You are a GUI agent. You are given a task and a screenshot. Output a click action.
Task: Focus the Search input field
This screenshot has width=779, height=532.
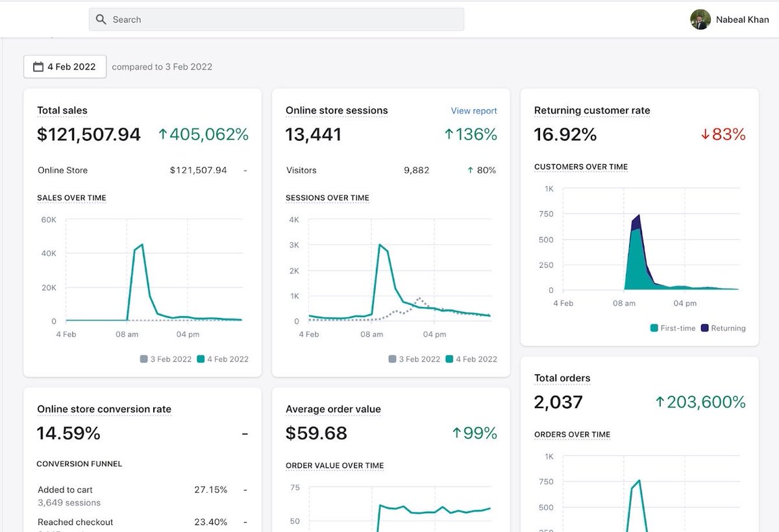point(277,19)
